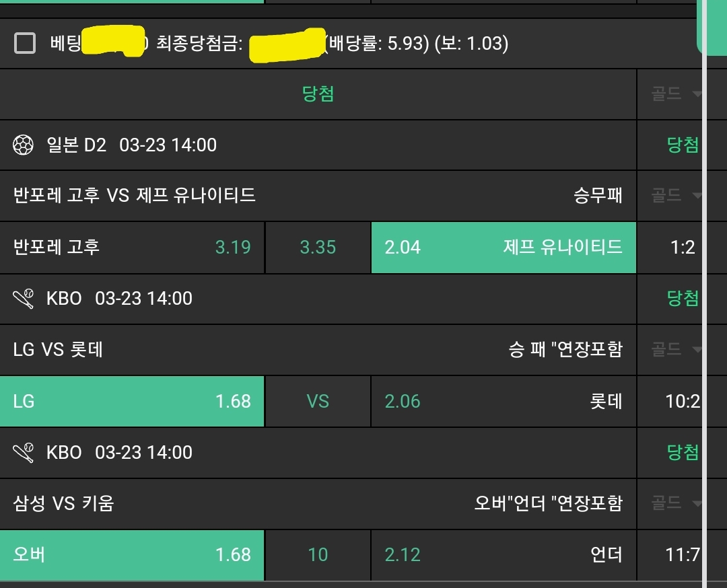The height and width of the screenshot is (588, 727).
Task: Click the baseball icon above 삼성 VS 키움
Action: 24,452
